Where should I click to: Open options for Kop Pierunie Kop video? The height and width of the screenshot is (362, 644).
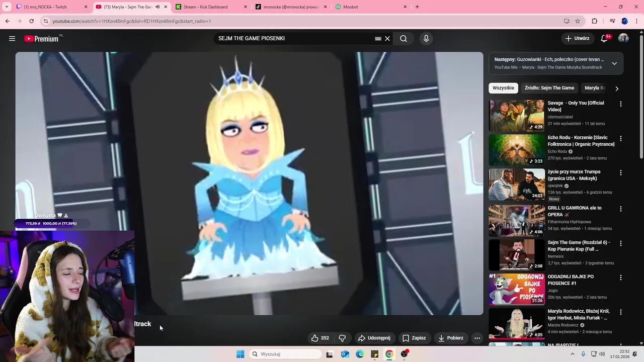[621, 243]
